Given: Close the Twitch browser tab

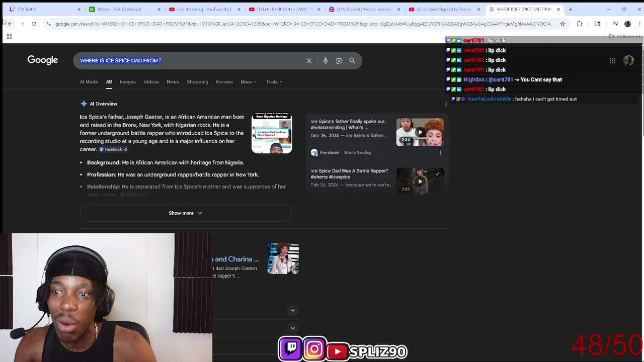Looking at the screenshot, I should point(79,9).
